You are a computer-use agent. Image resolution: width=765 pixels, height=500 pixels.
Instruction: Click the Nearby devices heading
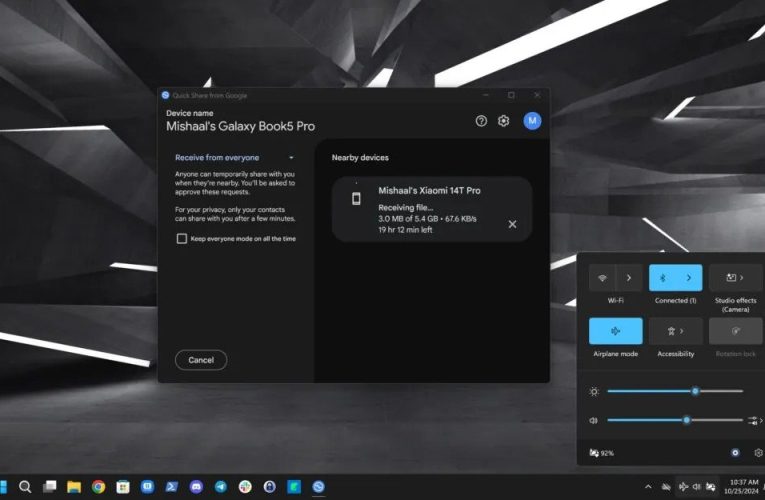click(x=360, y=158)
